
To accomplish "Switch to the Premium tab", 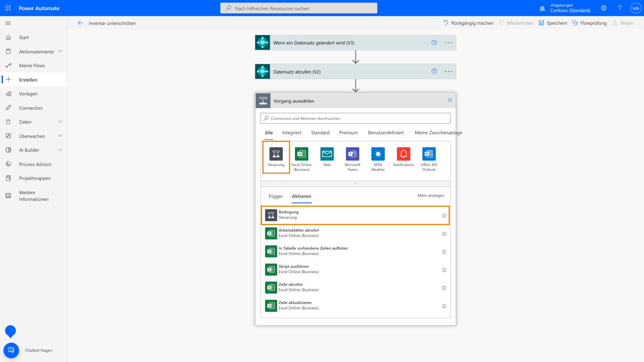I will pos(348,132).
